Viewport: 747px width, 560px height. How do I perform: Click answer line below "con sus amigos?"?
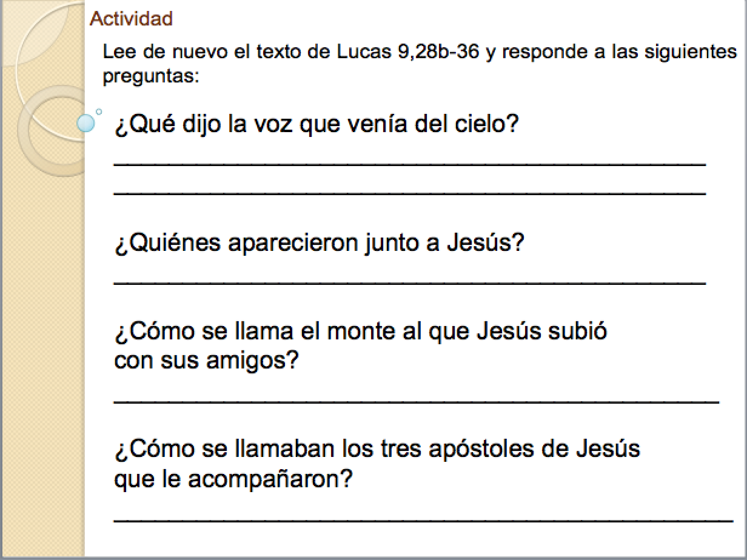(x=416, y=401)
